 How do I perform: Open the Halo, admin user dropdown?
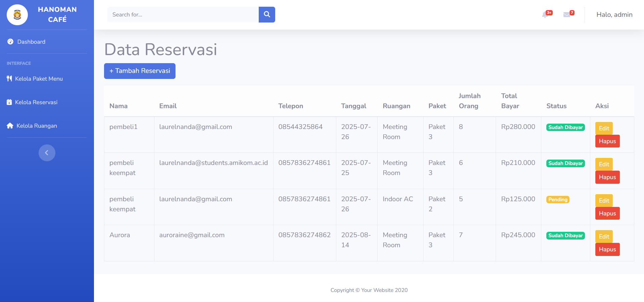(x=614, y=14)
